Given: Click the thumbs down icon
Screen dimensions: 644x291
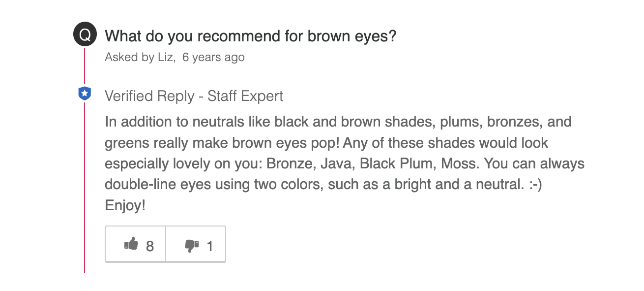Looking at the screenshot, I should pos(191,245).
